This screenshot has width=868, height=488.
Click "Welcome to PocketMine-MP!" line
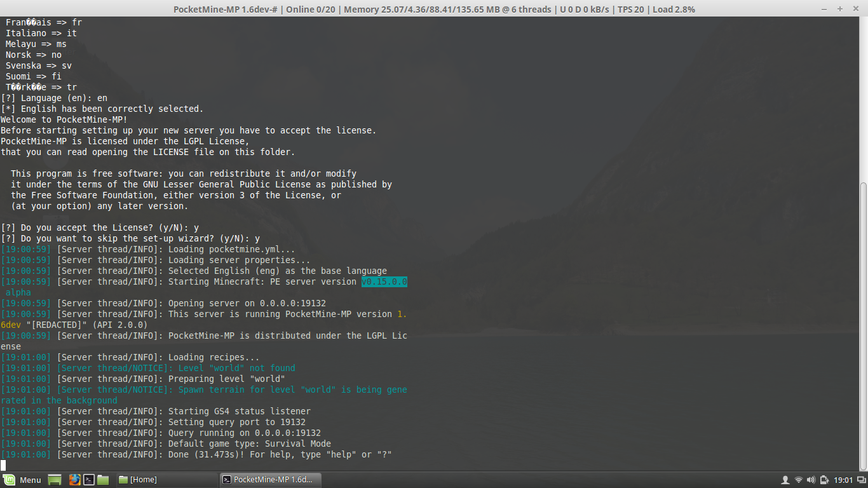[64, 119]
